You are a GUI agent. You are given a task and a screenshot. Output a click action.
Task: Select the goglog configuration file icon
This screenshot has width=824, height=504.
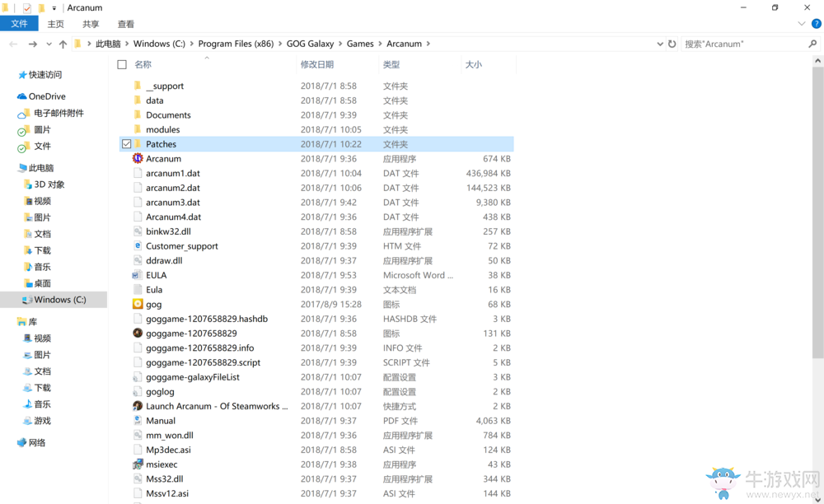coord(138,392)
